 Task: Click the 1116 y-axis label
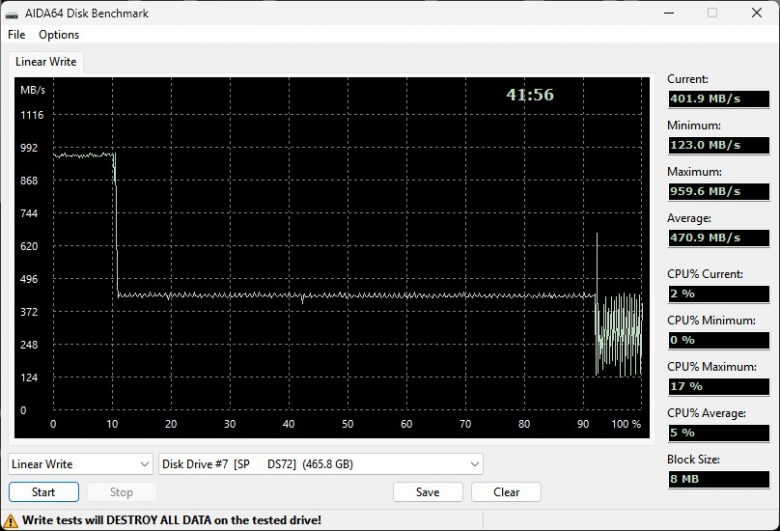[x=32, y=115]
